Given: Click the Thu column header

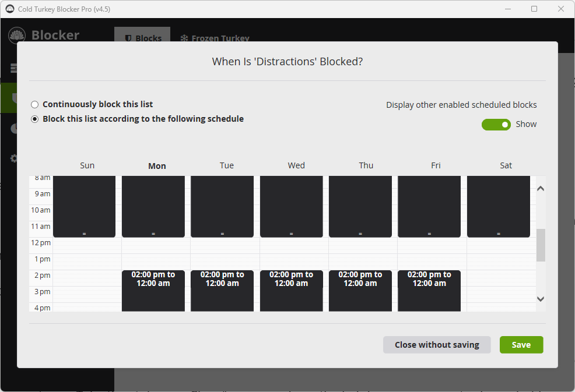Looking at the screenshot, I should (366, 165).
